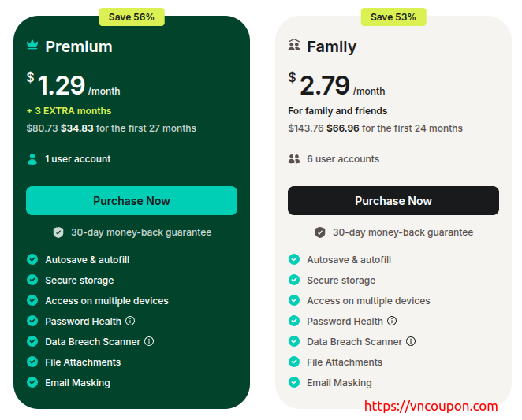Click the Premium crown icon

(32, 46)
